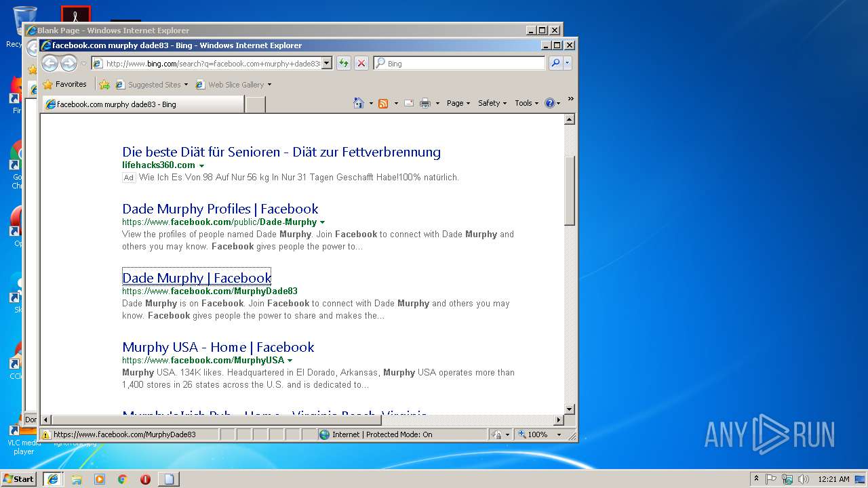Viewport: 868px width, 488px height.
Task: Click the blank document taskbar item
Action: 169,479
